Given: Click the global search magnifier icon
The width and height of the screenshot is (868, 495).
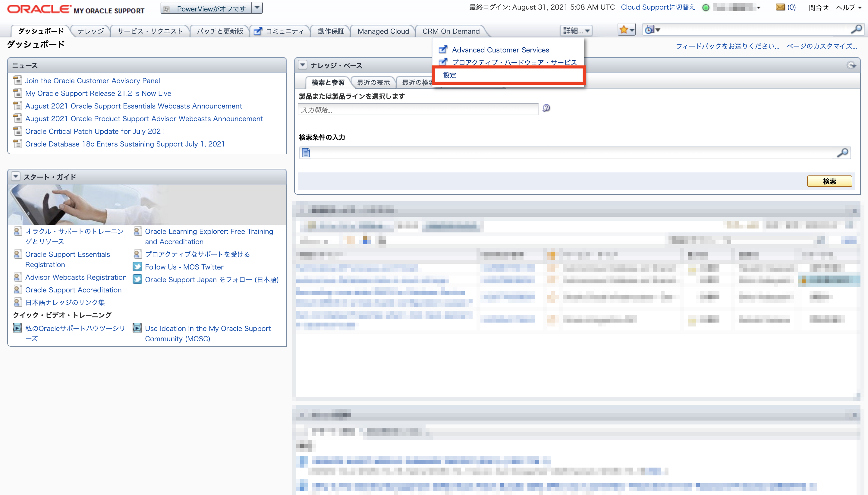Looking at the screenshot, I should [856, 30].
